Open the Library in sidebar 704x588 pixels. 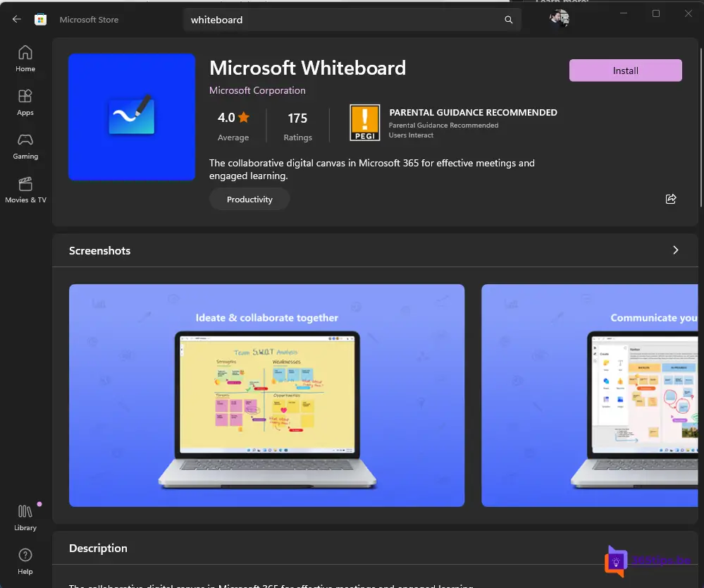(x=25, y=517)
